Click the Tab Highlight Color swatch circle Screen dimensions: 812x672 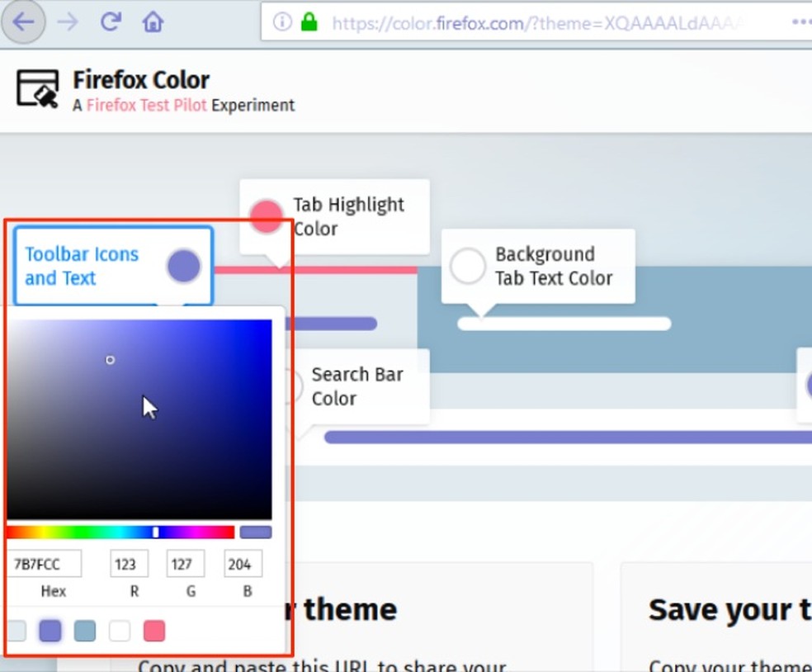[265, 215]
